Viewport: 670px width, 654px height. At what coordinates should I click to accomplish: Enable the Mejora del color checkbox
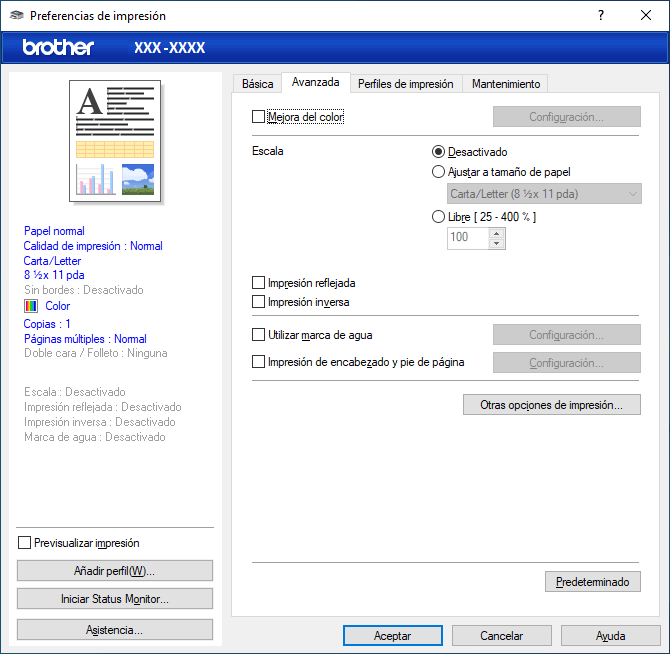pos(260,117)
